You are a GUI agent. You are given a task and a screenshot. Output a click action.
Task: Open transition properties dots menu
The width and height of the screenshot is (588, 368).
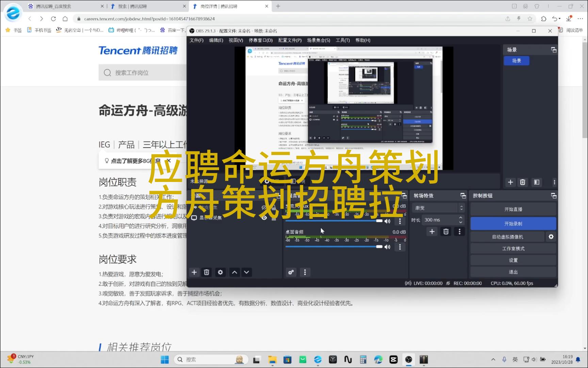click(459, 232)
